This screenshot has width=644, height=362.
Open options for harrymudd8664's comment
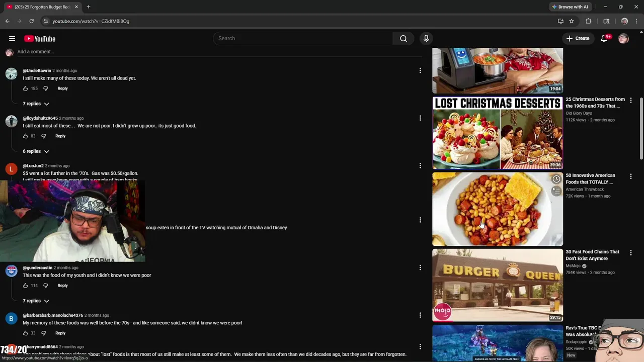pyautogui.click(x=420, y=347)
